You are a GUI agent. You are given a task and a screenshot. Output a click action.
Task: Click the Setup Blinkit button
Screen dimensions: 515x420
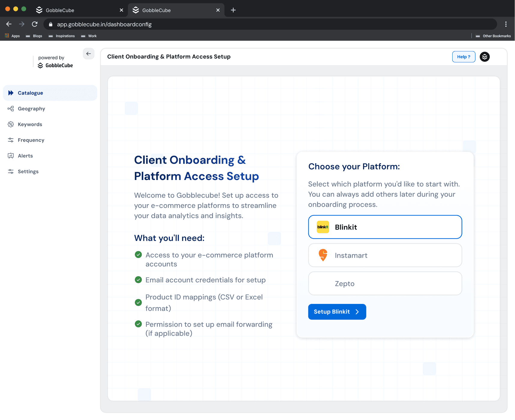[x=337, y=312]
